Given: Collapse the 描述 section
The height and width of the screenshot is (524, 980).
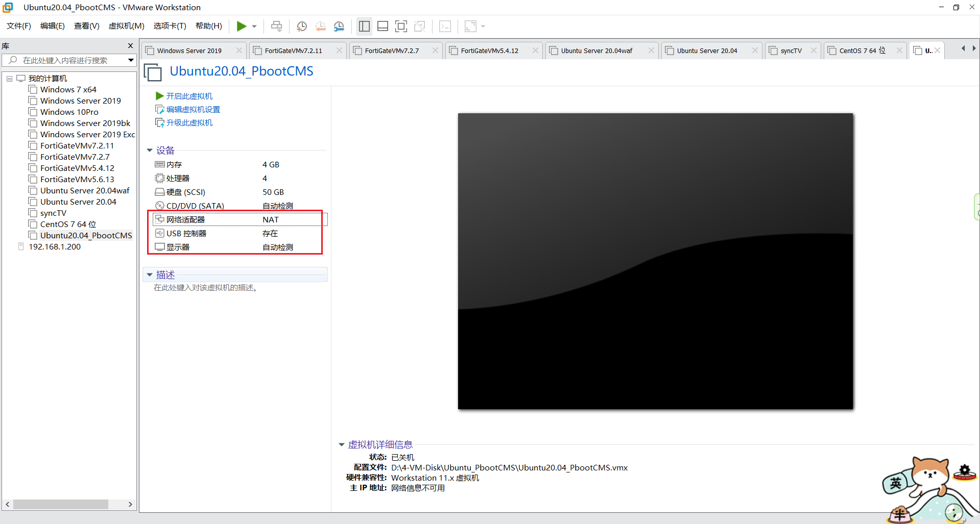Looking at the screenshot, I should 150,275.
